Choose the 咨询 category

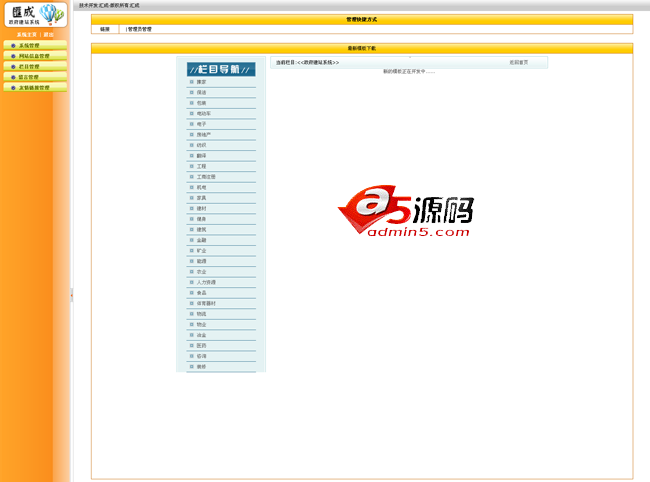(201, 356)
